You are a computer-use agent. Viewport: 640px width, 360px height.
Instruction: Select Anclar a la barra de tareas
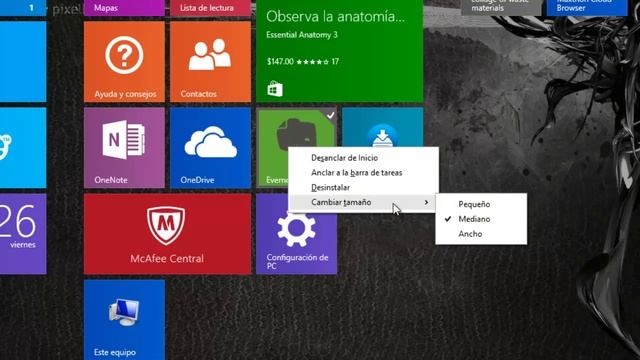pyautogui.click(x=363, y=173)
